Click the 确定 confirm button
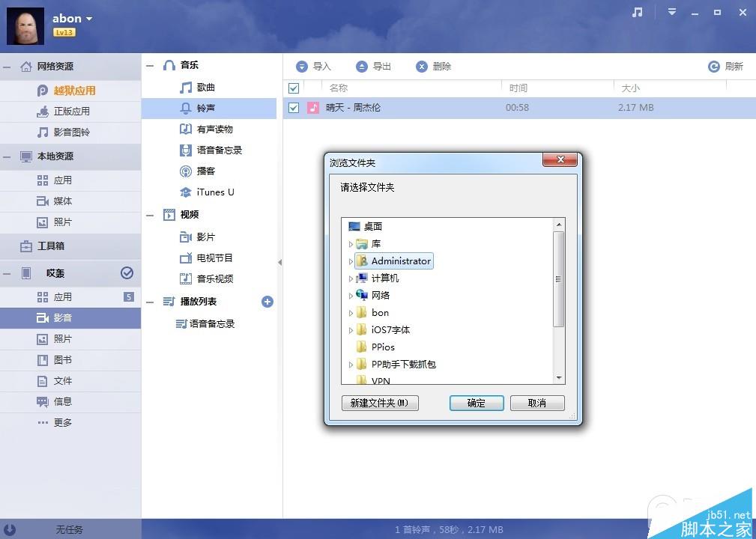Screen dimensions: 756x539 (x=476, y=403)
